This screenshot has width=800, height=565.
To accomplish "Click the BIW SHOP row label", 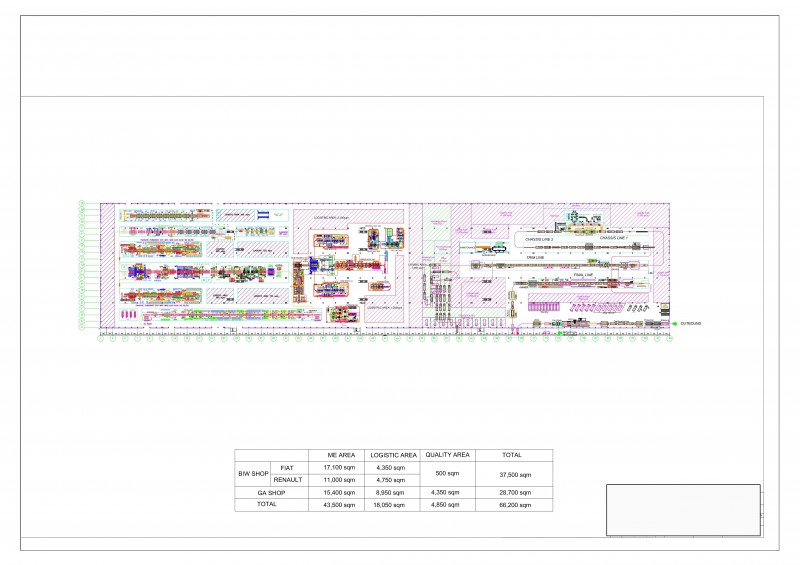I will [253, 474].
